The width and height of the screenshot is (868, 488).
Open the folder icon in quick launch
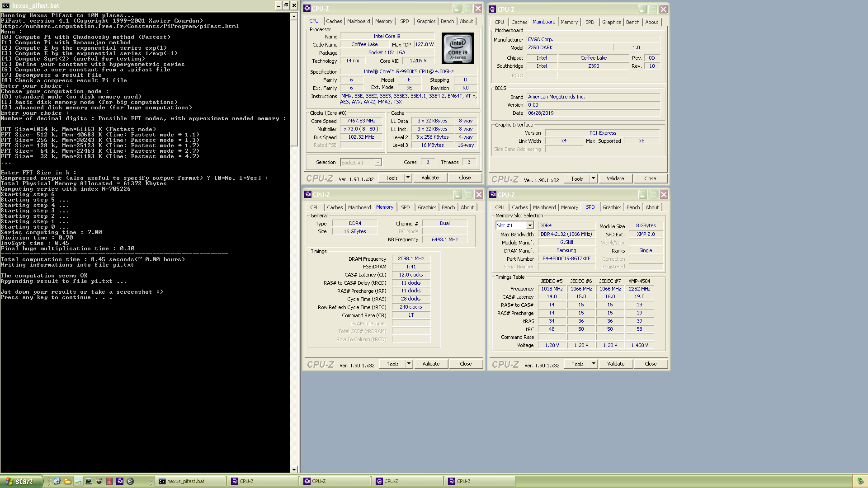point(68,481)
